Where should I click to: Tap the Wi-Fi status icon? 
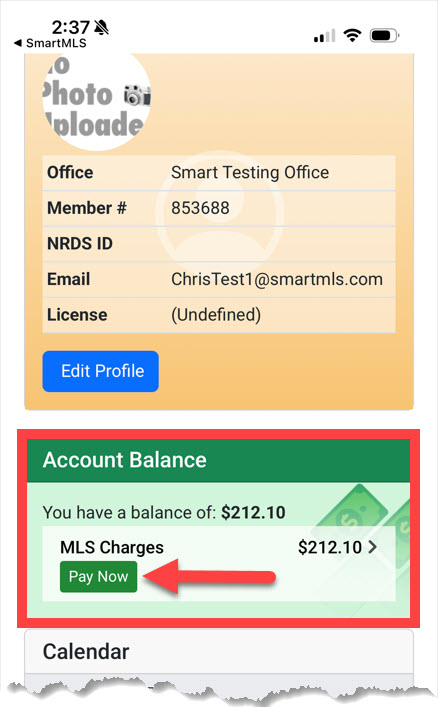tap(352, 35)
